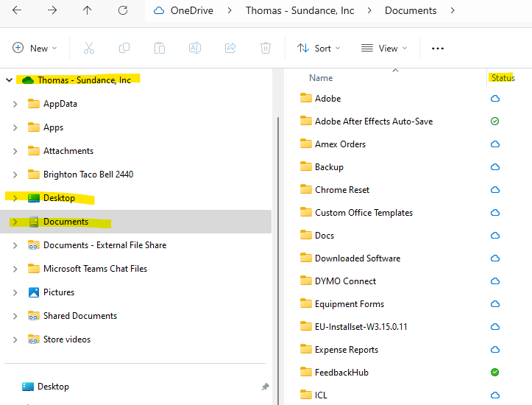This screenshot has height=405, width=532.
Task: Select the Amex Orders folder
Action: coord(340,144)
